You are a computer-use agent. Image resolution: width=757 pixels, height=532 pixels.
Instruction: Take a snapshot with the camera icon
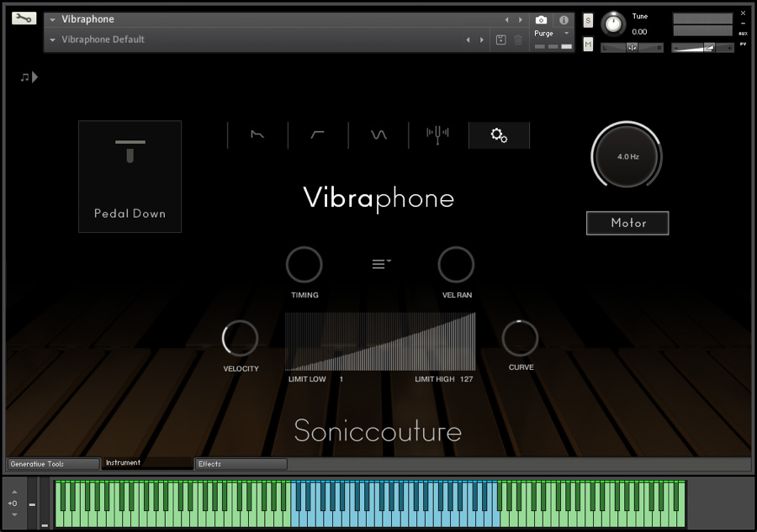tap(541, 20)
